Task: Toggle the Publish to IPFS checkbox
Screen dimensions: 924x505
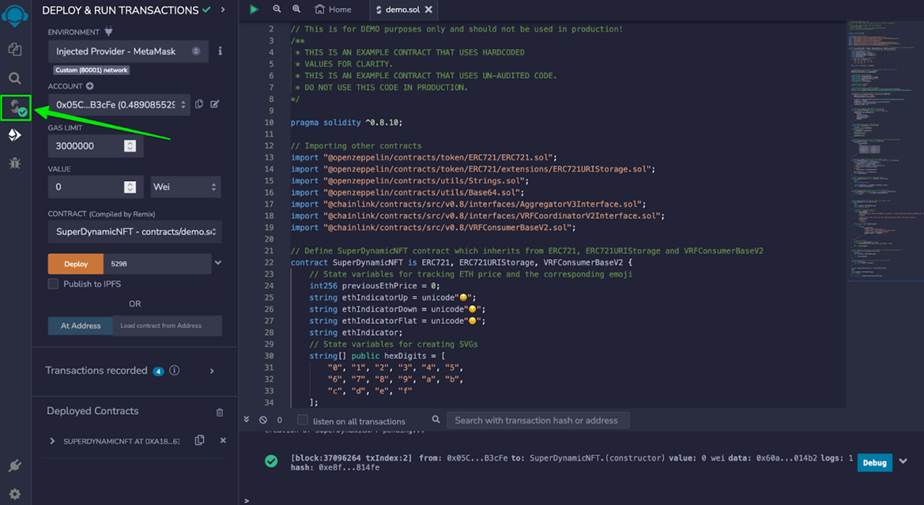Action: coord(53,284)
